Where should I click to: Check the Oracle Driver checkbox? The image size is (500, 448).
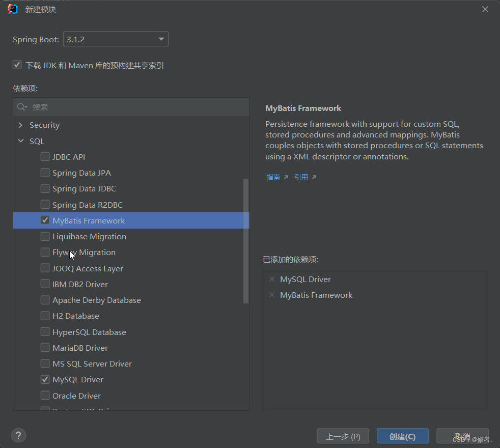coord(45,396)
